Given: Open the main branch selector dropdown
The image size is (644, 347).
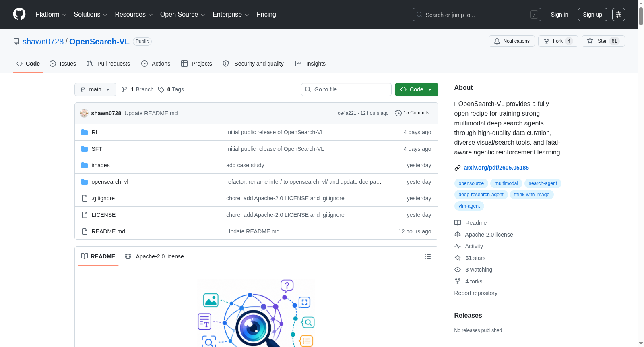Looking at the screenshot, I should click(x=95, y=89).
